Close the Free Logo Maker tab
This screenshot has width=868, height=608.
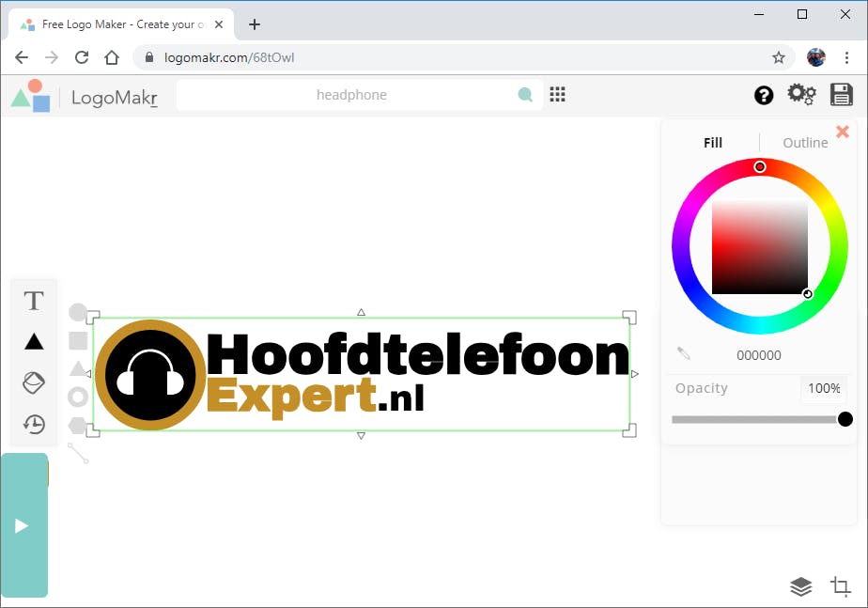(219, 24)
